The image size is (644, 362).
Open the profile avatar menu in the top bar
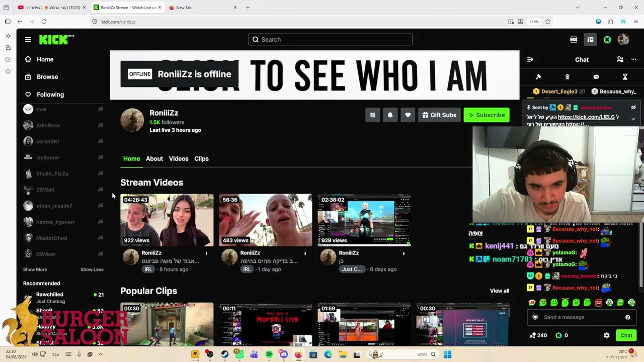coord(623,40)
